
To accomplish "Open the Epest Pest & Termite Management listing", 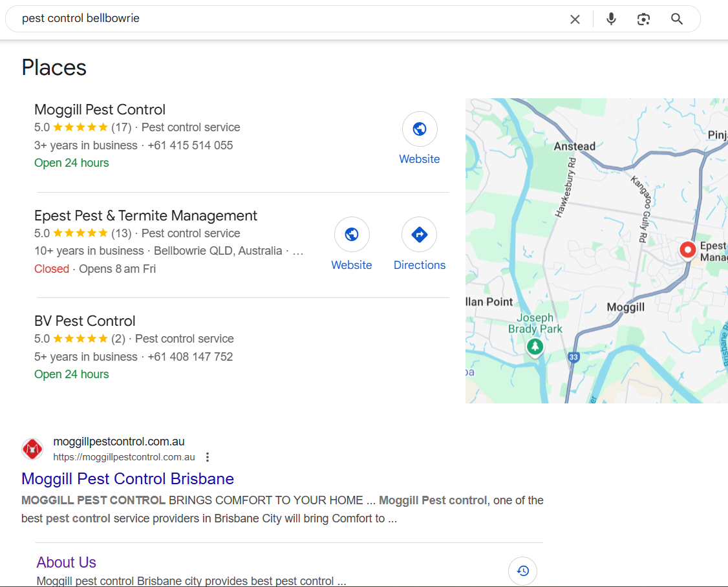I will coord(145,215).
